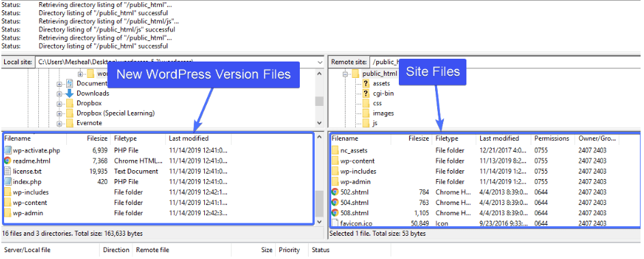
Task: Click the local wp-includes folder icon
Action: tap(8, 192)
